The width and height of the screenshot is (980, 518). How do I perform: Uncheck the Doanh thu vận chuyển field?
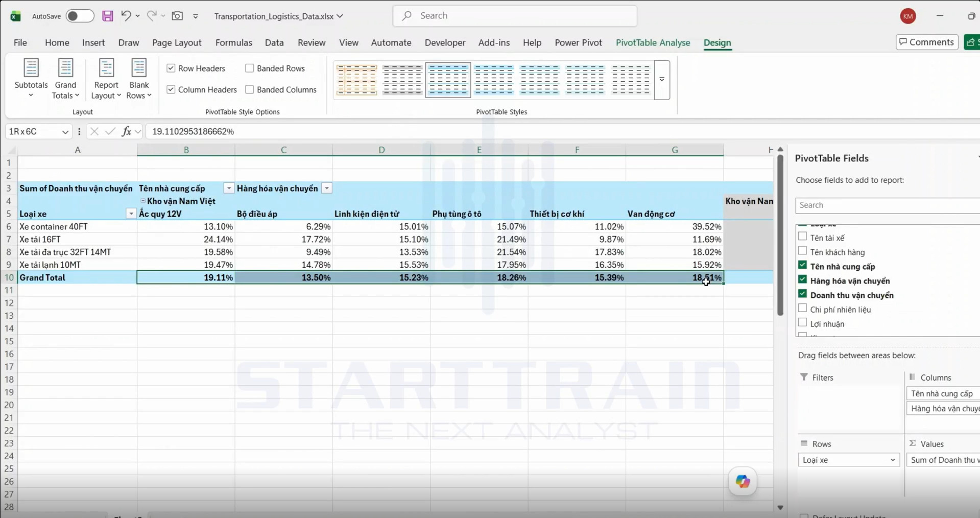click(802, 294)
